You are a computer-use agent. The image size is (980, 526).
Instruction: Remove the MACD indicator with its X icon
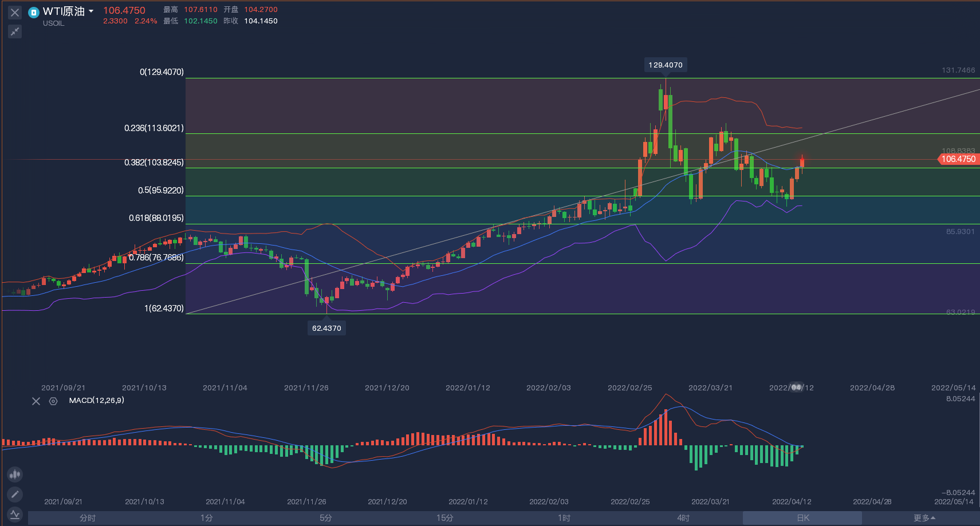pos(36,401)
